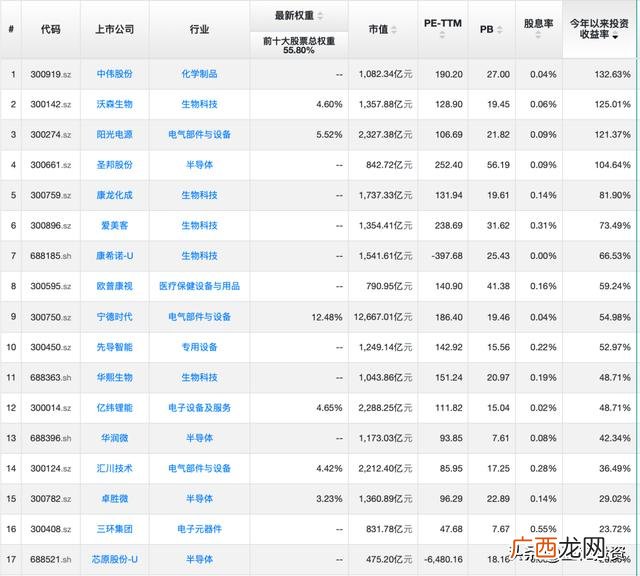The height and width of the screenshot is (576, 640).
Task: Open 华润微 company link
Action: (115, 438)
